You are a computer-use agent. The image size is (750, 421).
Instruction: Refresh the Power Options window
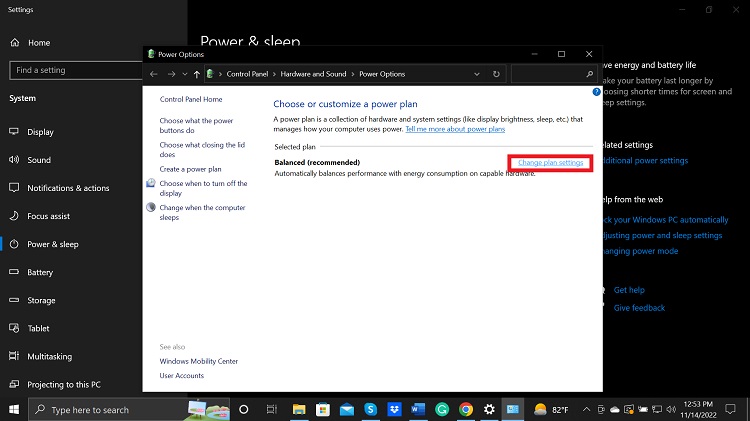click(x=496, y=74)
